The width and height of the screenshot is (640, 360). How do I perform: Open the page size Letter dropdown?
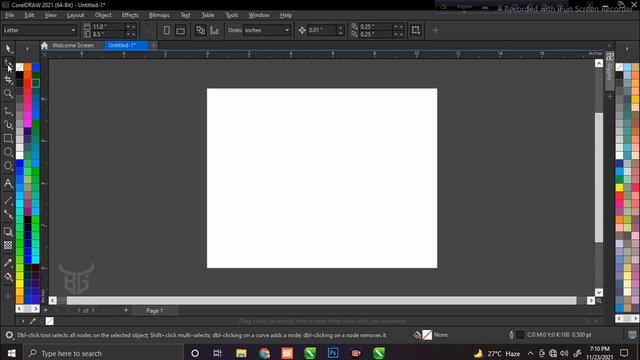click(40, 30)
